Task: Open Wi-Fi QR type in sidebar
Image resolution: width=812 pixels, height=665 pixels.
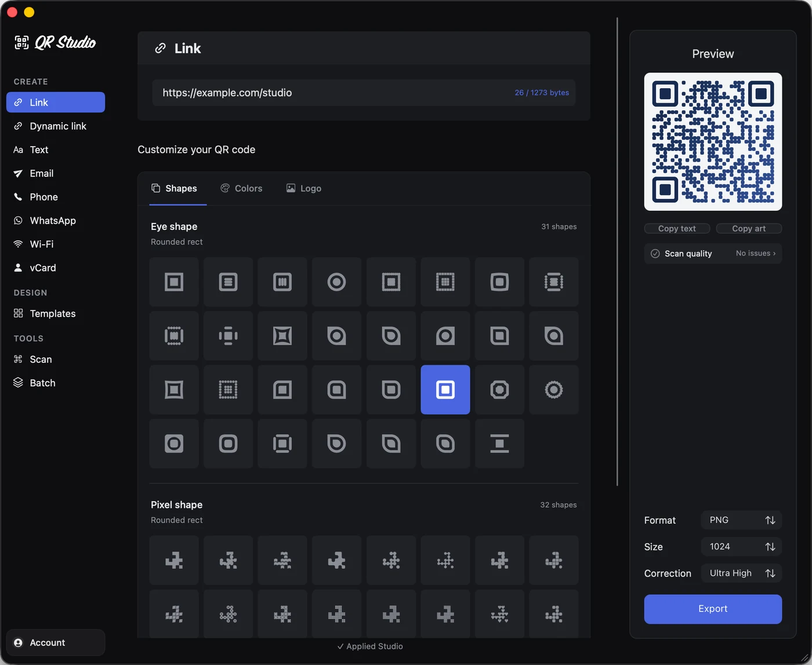Action: (56, 244)
